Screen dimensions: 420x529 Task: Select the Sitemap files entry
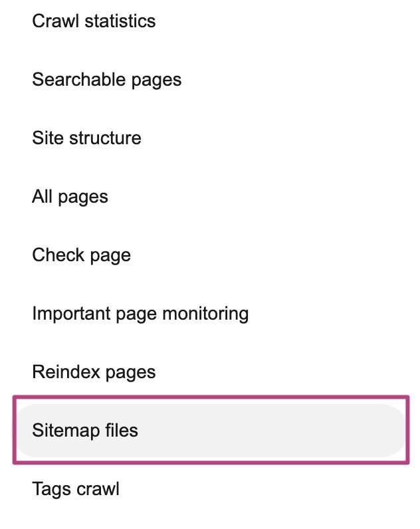coord(85,430)
